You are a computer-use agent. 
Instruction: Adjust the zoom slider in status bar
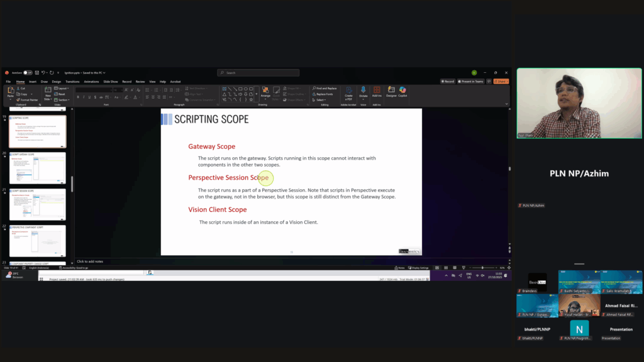point(483,268)
